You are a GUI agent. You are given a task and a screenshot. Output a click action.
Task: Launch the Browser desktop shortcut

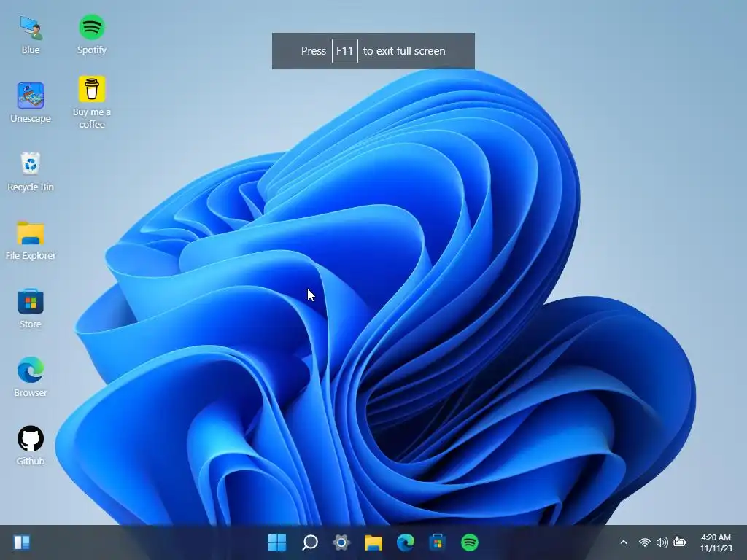pyautogui.click(x=31, y=377)
